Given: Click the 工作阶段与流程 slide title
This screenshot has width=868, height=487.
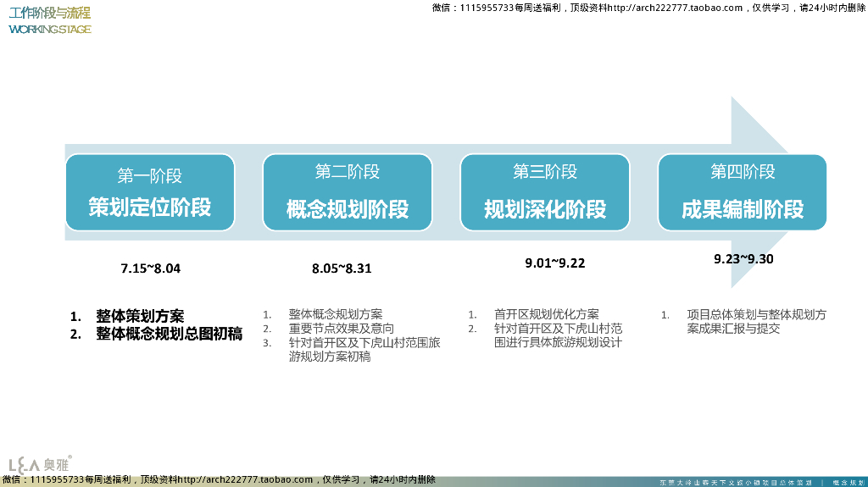Looking at the screenshot, I should click(50, 13).
